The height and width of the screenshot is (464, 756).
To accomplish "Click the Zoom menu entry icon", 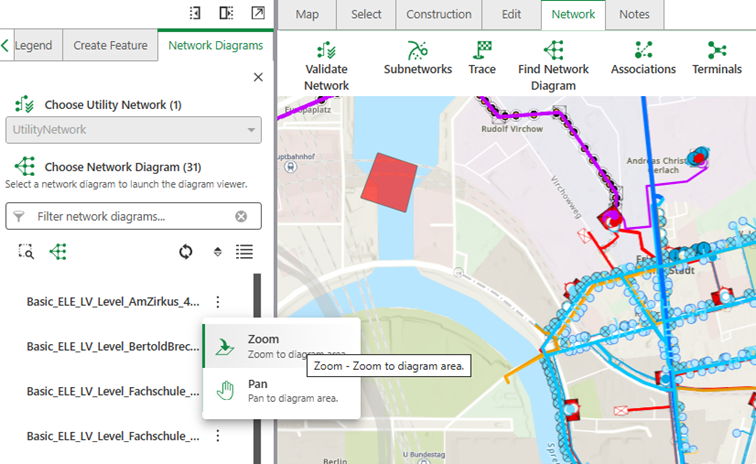I will point(225,346).
